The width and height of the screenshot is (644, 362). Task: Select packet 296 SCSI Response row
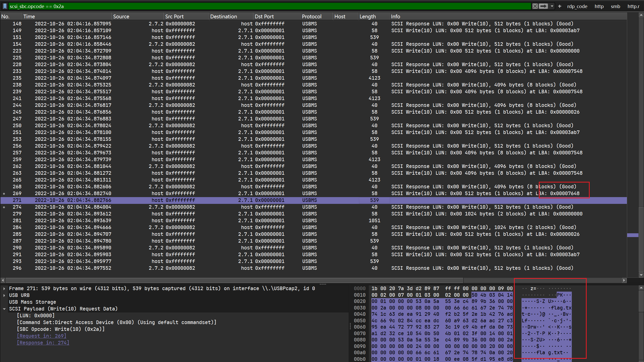pos(313,268)
